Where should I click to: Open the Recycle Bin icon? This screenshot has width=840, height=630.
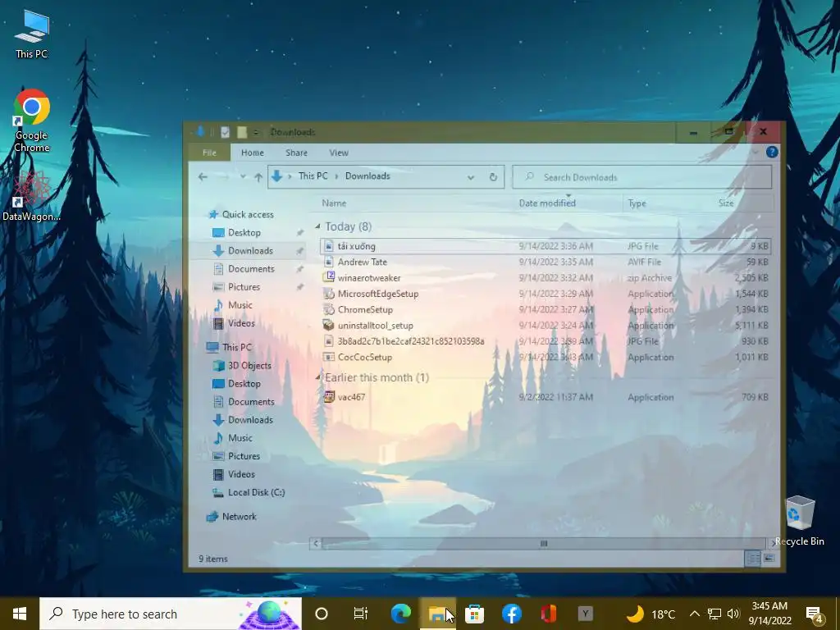[x=799, y=521]
